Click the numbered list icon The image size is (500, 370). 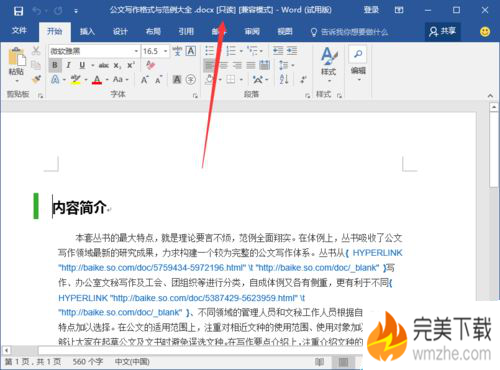[x=231, y=51]
